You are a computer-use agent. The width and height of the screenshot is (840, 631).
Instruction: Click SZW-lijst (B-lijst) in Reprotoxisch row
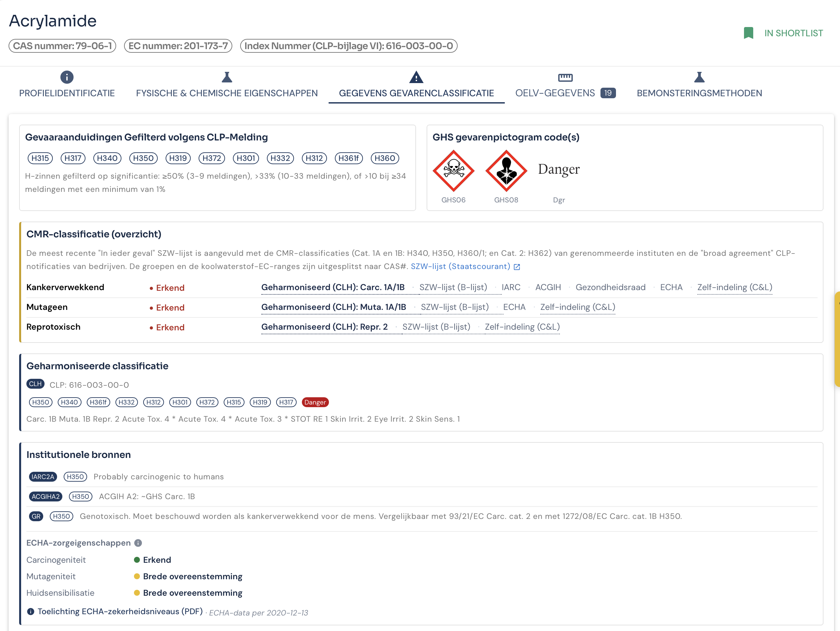click(436, 327)
